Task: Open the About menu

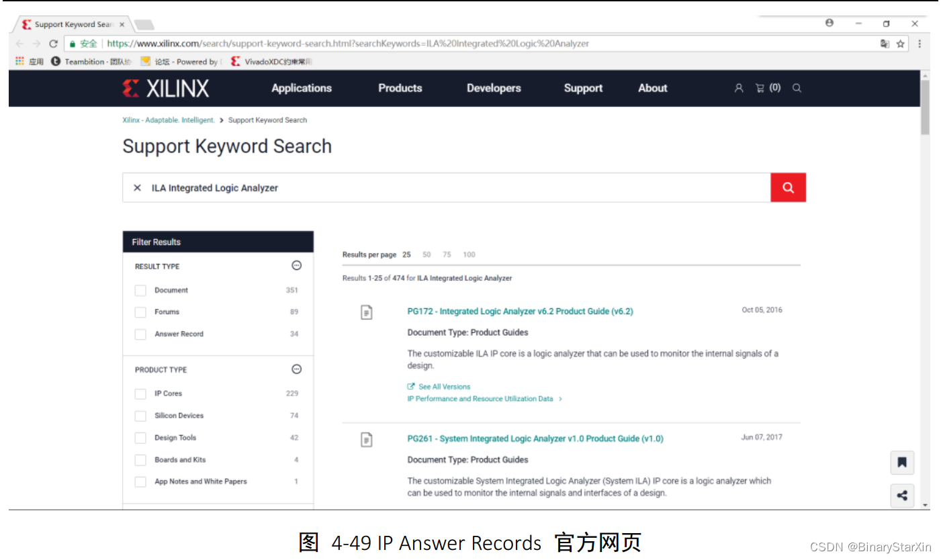Action: [653, 88]
